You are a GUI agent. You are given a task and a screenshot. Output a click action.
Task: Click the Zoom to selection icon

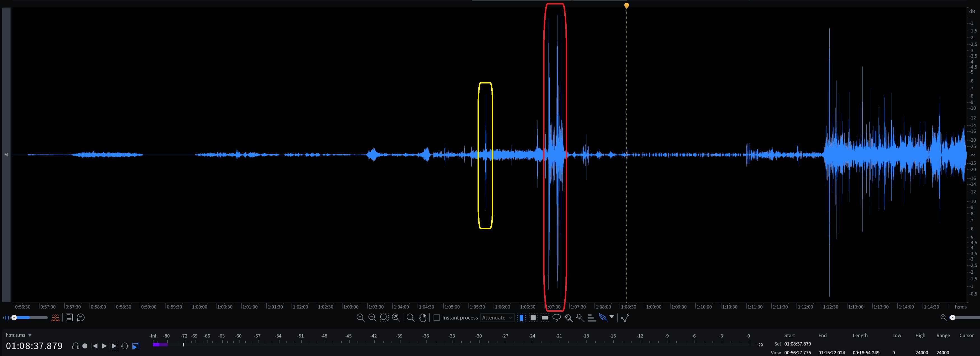click(x=384, y=318)
